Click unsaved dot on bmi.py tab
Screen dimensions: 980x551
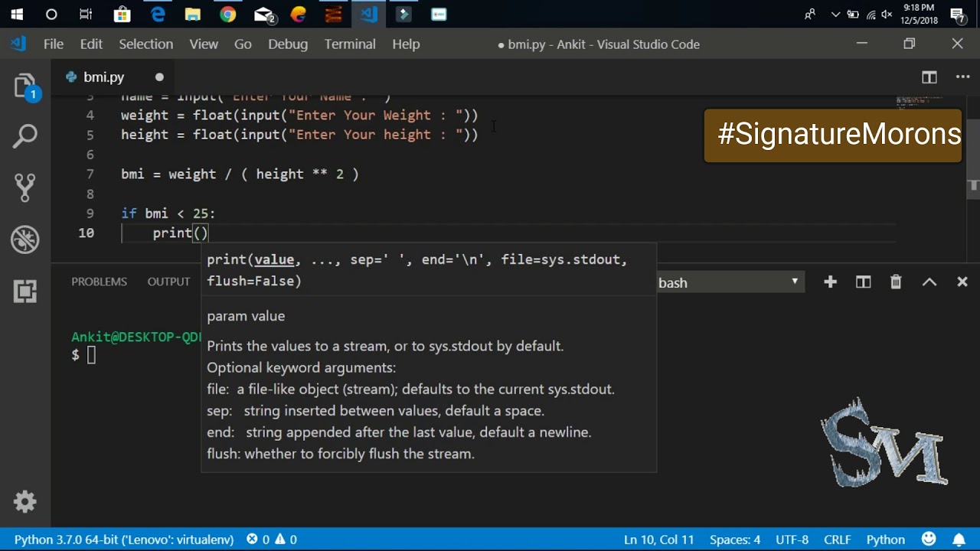[159, 77]
